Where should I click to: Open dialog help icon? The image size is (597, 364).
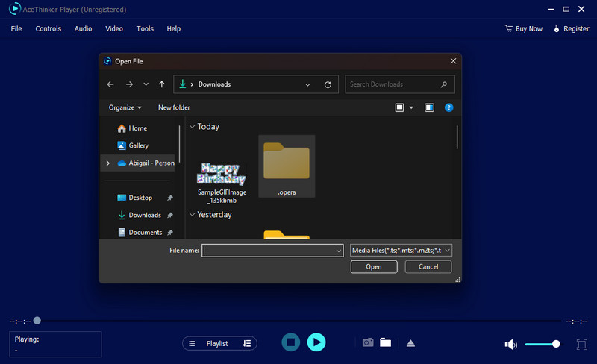pos(449,107)
